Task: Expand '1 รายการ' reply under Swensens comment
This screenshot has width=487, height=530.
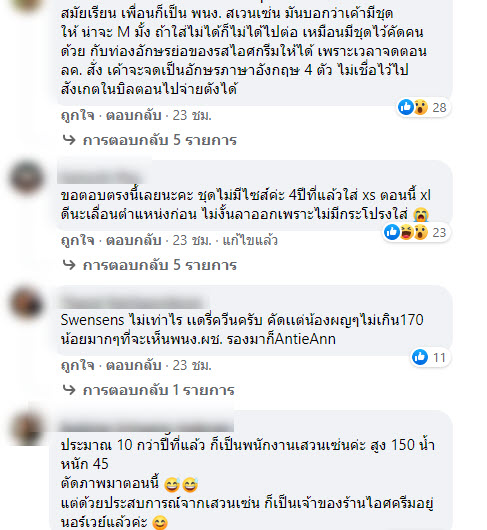Action: pos(159,390)
